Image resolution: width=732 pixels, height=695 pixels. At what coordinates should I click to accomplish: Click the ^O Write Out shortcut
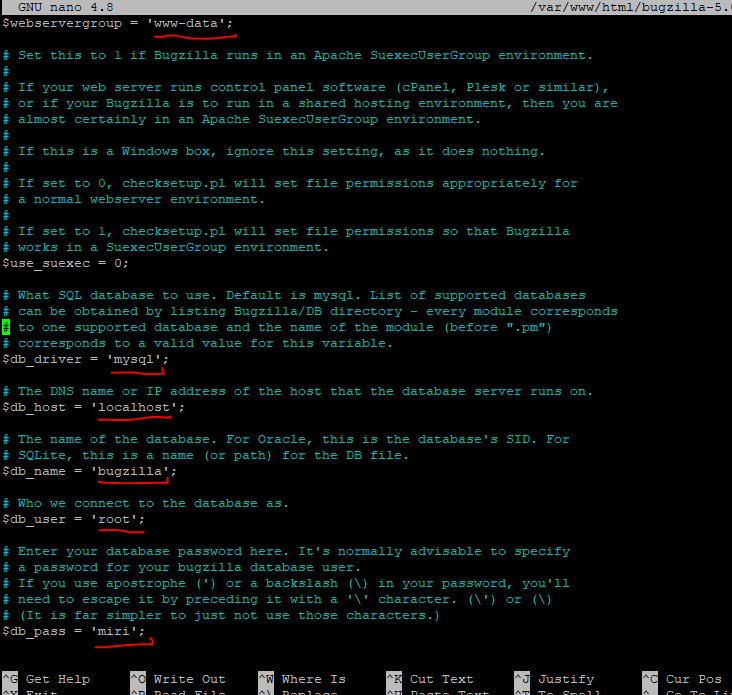(x=178, y=679)
